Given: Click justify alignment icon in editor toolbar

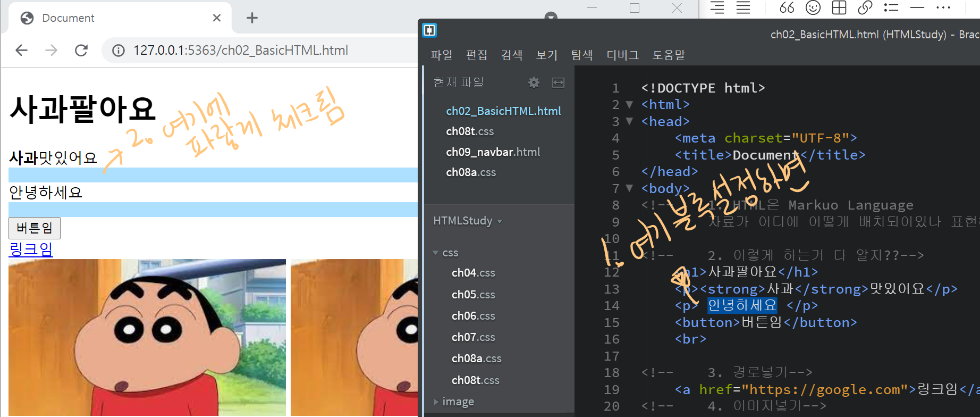Looking at the screenshot, I should coord(743,7).
